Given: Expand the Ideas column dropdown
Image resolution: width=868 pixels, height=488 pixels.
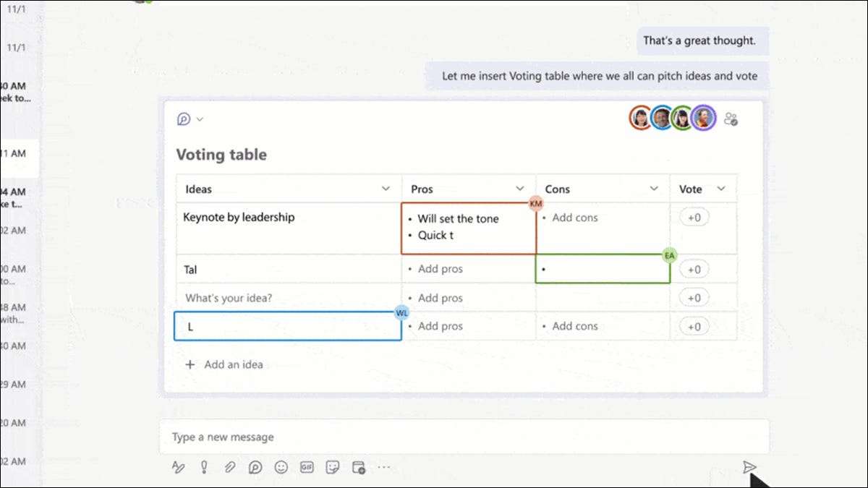Looking at the screenshot, I should pos(386,189).
